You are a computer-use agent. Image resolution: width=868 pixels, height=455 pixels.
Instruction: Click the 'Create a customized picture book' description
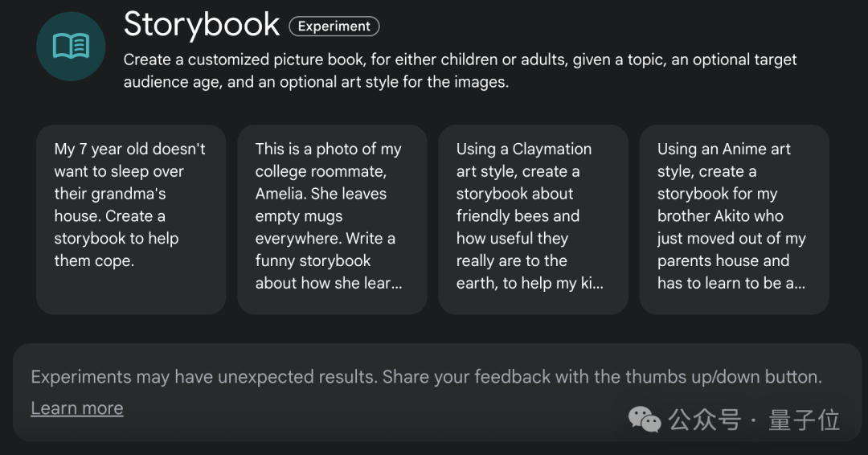click(460, 71)
